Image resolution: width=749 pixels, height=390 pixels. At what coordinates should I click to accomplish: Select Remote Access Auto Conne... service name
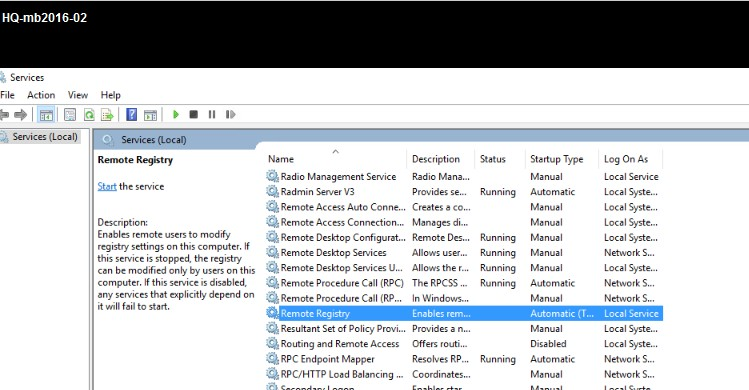[343, 207]
